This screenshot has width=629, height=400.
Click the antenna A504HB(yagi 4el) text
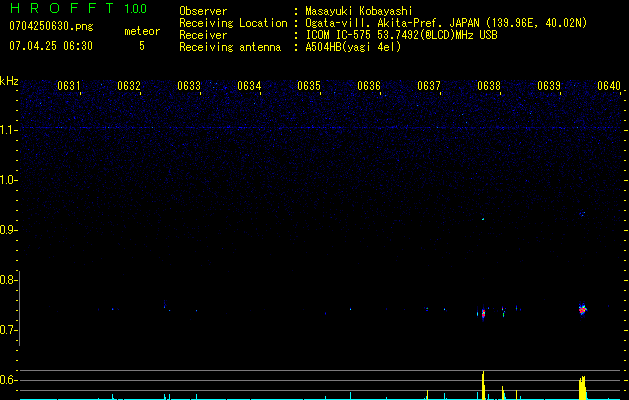click(353, 47)
